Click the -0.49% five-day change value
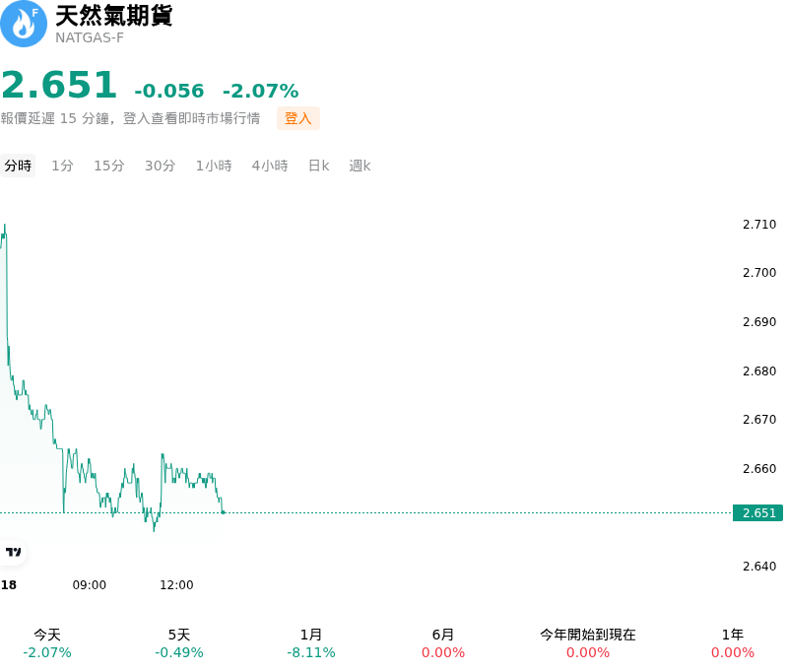788x672 pixels. 179,652
